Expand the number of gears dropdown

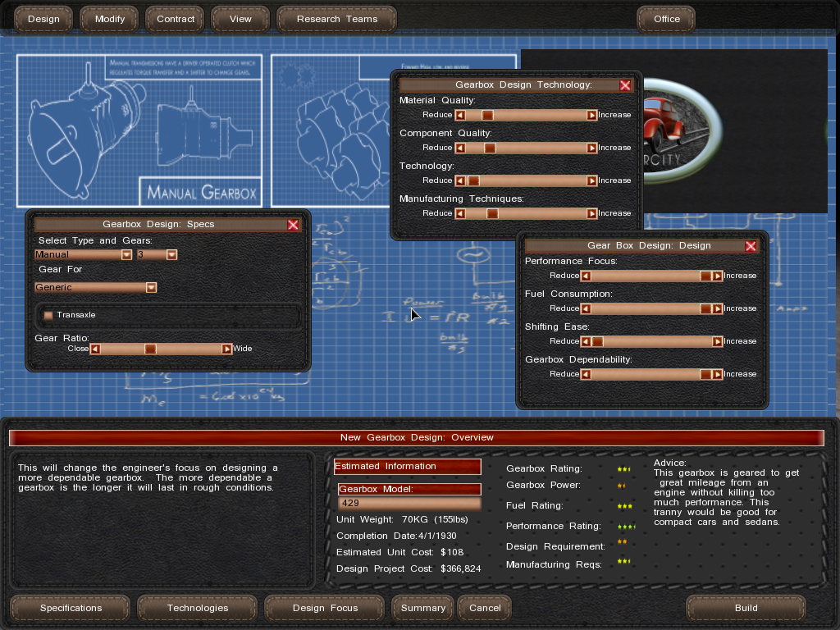pos(171,255)
